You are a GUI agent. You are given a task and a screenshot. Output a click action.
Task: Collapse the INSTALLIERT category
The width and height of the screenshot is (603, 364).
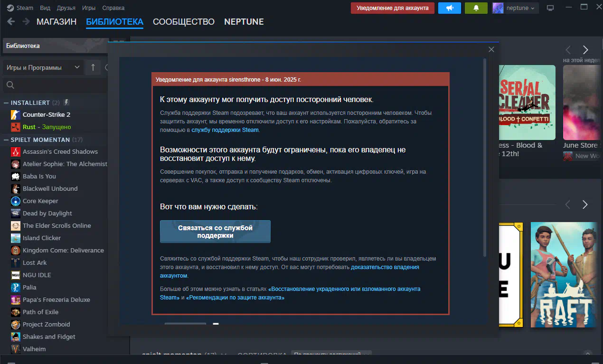pos(6,103)
